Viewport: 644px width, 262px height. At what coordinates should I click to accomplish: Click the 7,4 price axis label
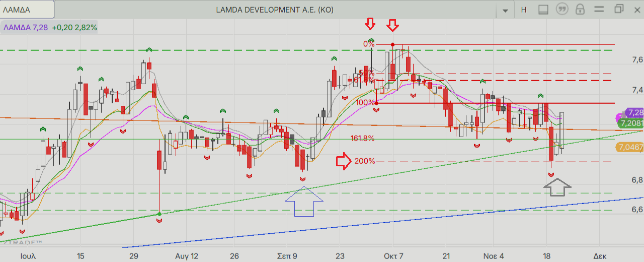(637, 90)
